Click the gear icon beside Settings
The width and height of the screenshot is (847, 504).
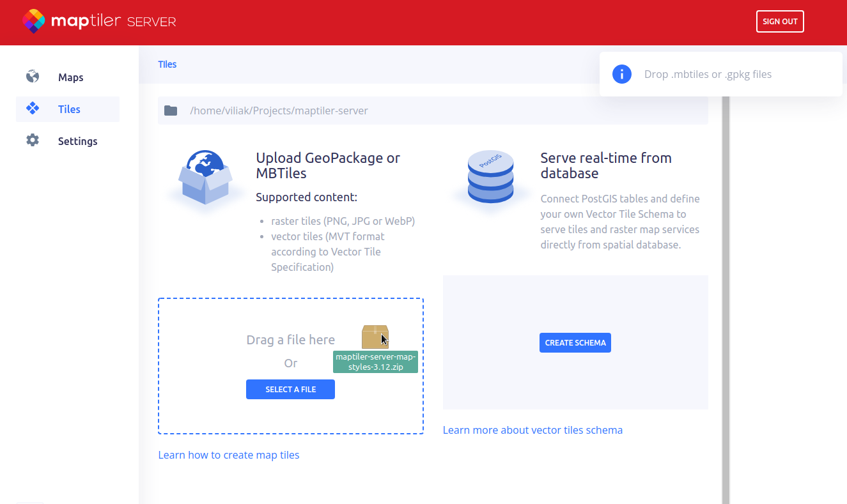click(33, 141)
